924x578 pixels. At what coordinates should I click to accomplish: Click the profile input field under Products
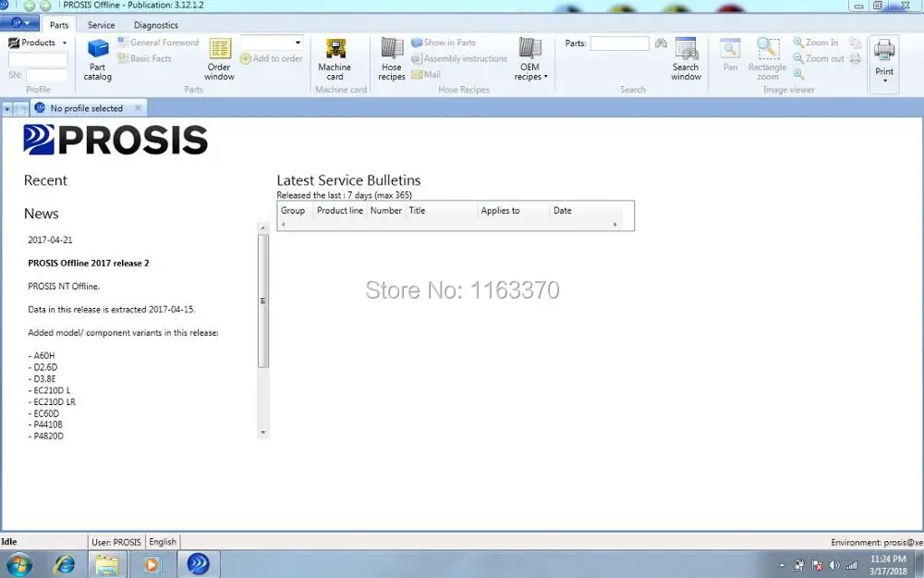(x=38, y=59)
